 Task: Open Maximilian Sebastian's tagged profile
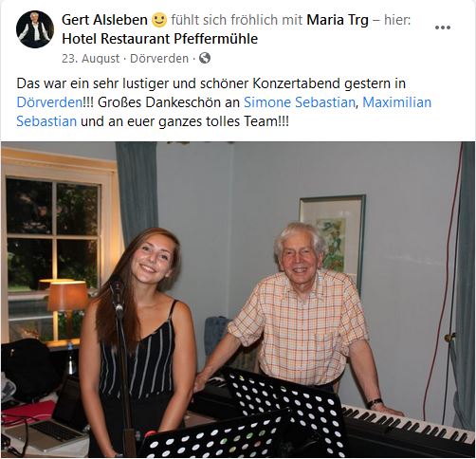(396, 102)
